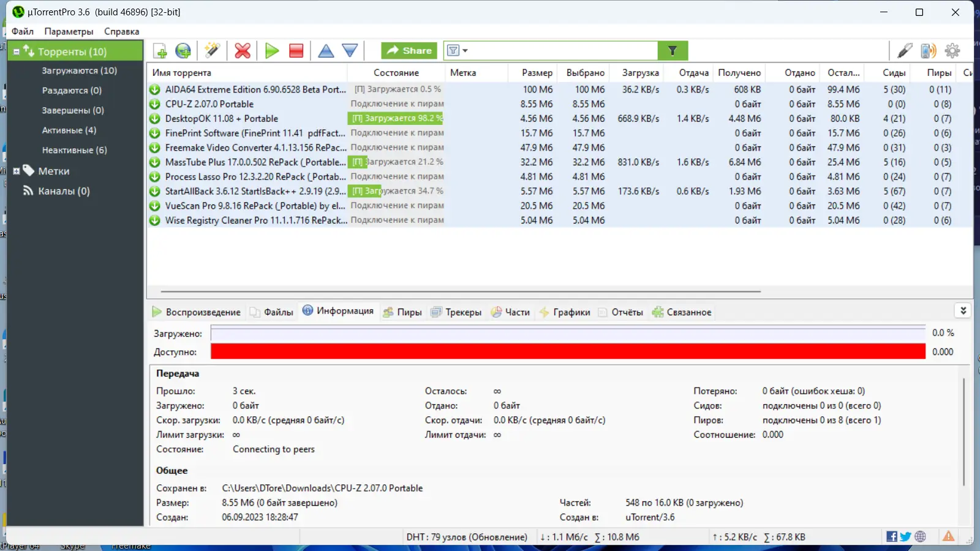Pair a mobile device via the phone icon

pyautogui.click(x=929, y=50)
